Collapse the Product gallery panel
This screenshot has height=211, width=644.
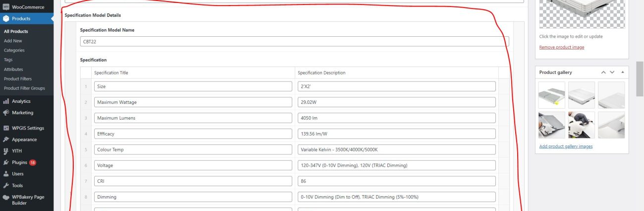click(x=622, y=72)
